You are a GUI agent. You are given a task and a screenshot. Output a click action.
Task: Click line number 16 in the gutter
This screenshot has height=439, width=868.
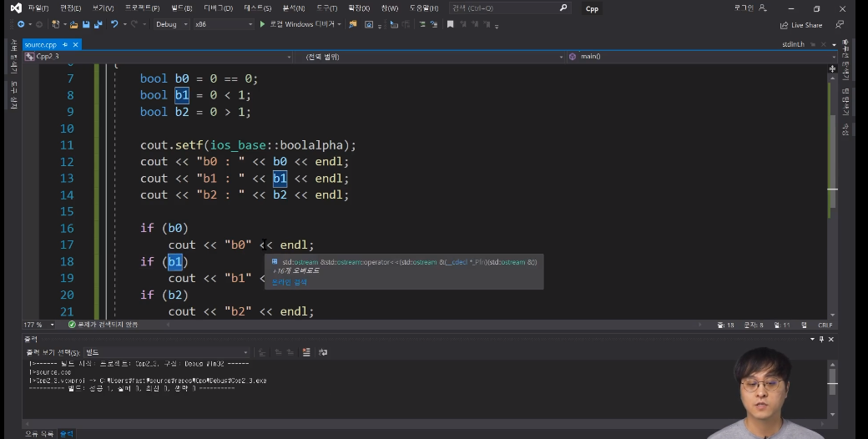[67, 228]
